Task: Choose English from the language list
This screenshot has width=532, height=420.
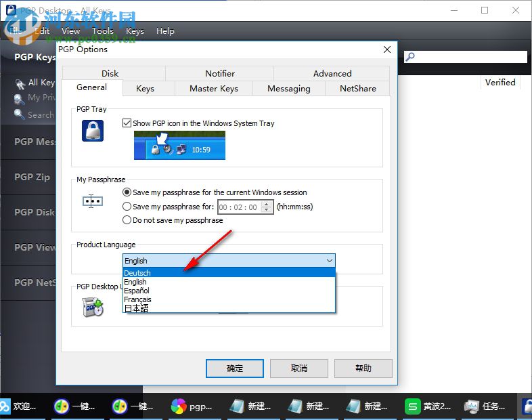Action: 229,282
